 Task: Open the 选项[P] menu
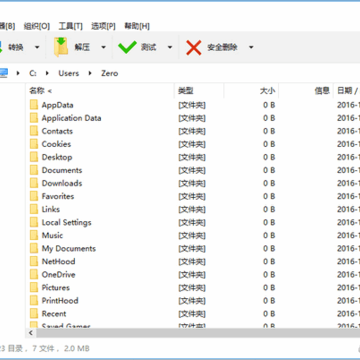[103, 26]
